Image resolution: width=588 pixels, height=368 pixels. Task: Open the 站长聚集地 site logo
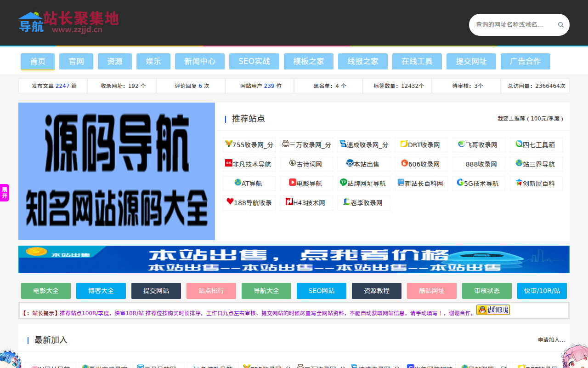68,22
